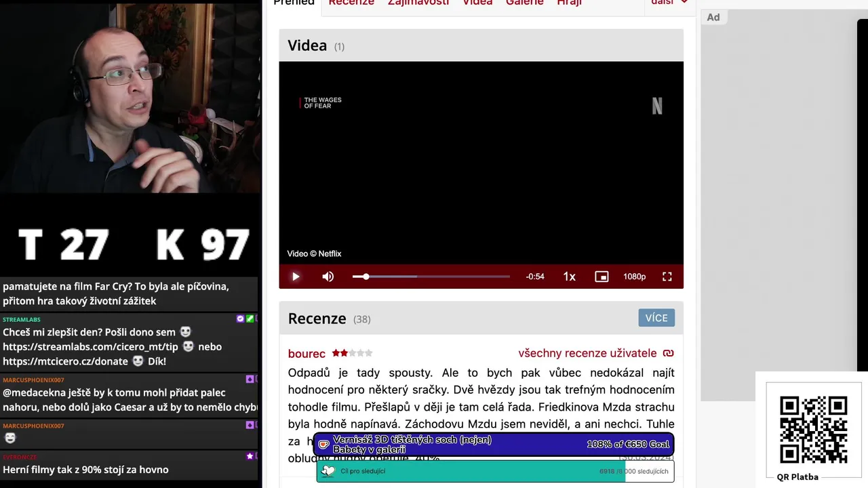Screen dimensions: 868x488
Task: Click the follower goal icon
Action: pyautogui.click(x=328, y=471)
